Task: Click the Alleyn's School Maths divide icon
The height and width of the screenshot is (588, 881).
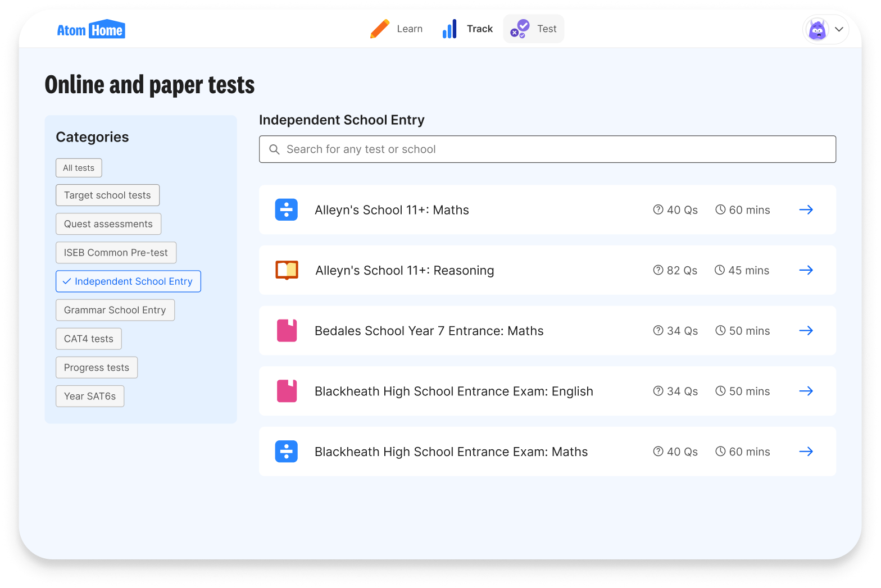Action: (x=287, y=210)
